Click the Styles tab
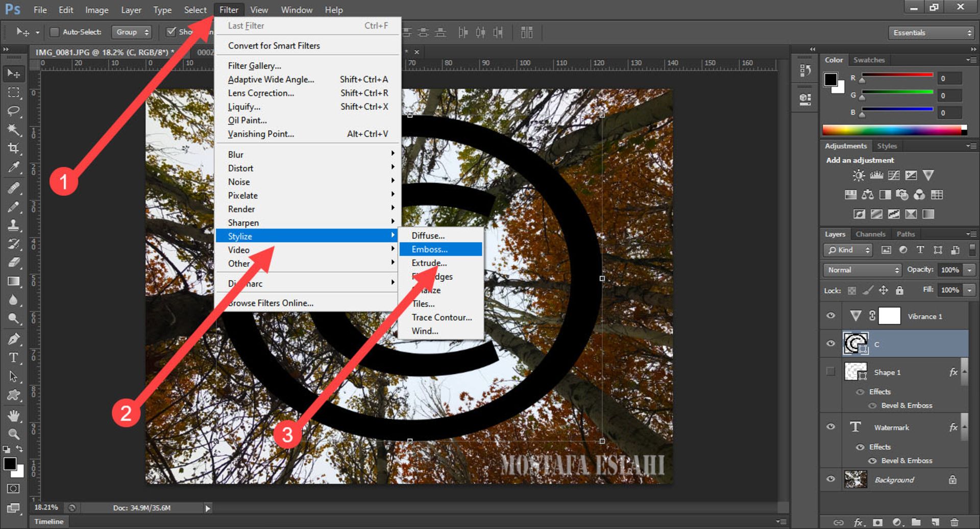Screen dimensions: 980x529 point(887,146)
